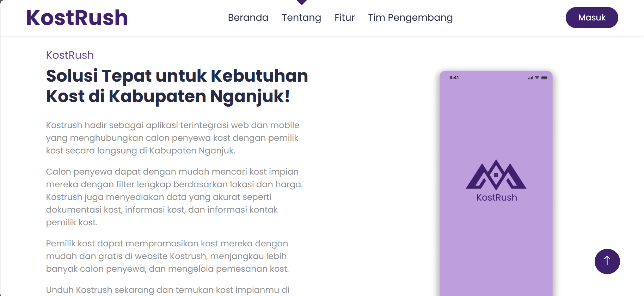Click the KostRush mountain logo in phone mockup
The height and width of the screenshot is (296, 644).
(x=496, y=175)
